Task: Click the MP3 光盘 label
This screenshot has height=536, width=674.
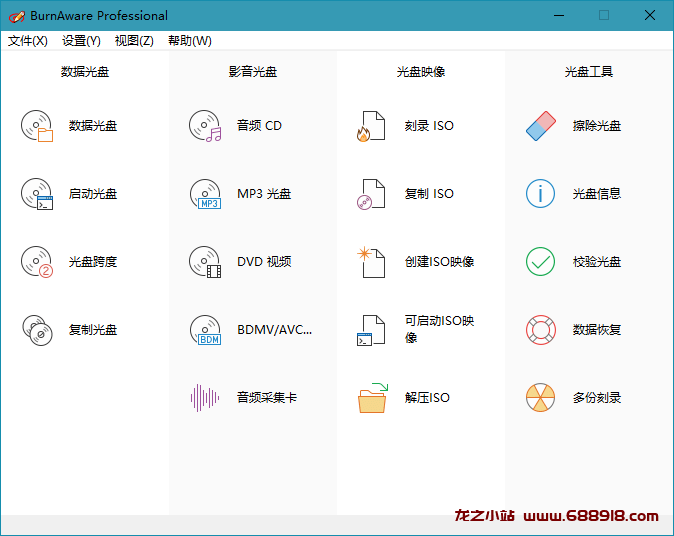Action: [264, 194]
